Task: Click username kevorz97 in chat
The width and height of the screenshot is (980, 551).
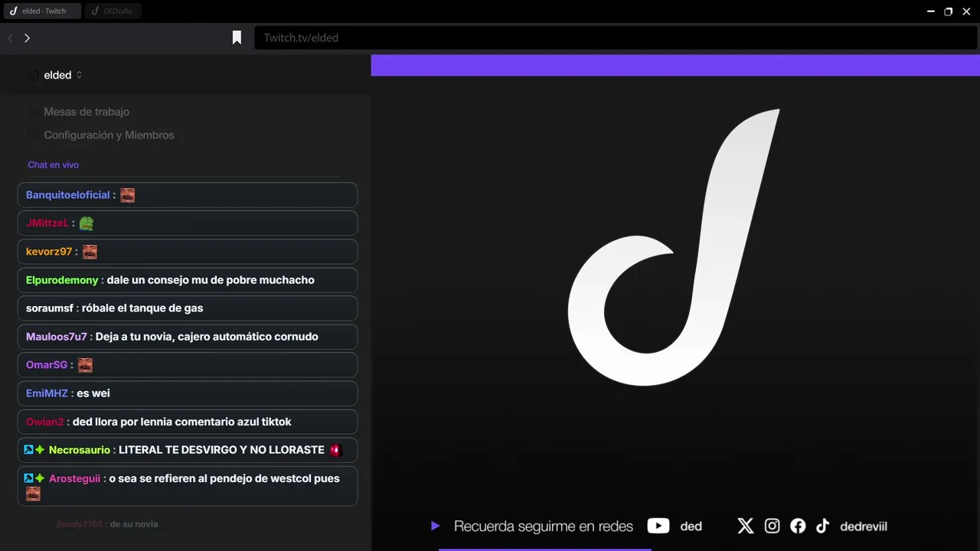Action: 49,252
